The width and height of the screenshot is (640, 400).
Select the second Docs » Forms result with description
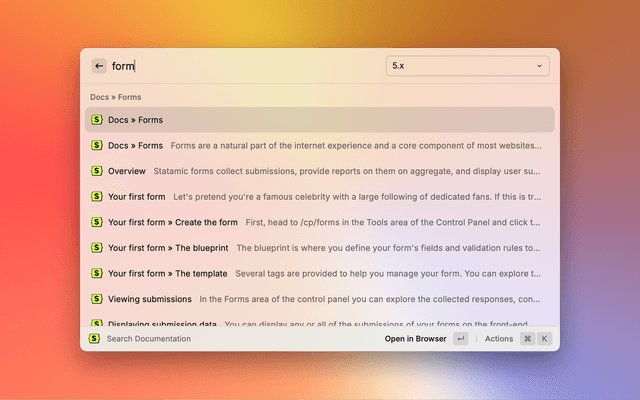pyautogui.click(x=319, y=146)
